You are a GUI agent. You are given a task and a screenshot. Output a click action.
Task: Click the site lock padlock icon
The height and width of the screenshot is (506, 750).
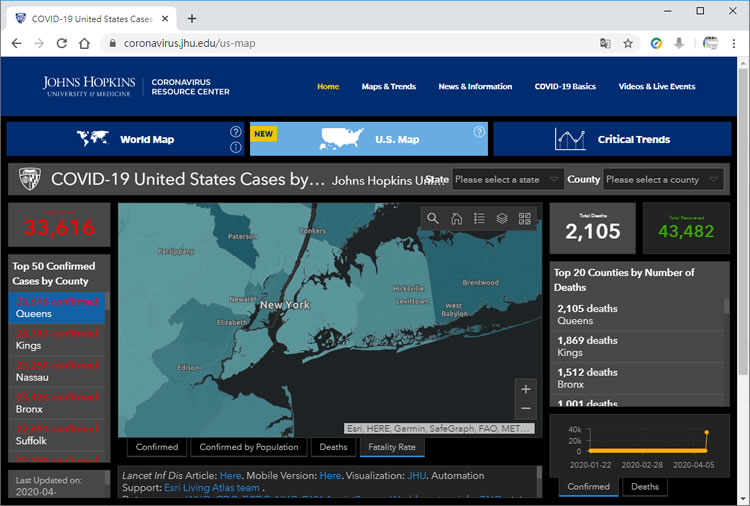click(112, 43)
